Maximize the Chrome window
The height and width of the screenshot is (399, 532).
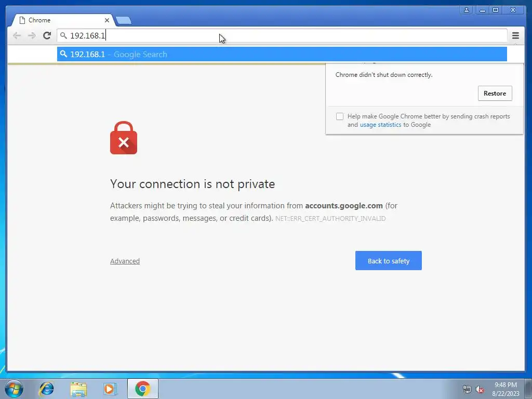pyautogui.click(x=496, y=10)
